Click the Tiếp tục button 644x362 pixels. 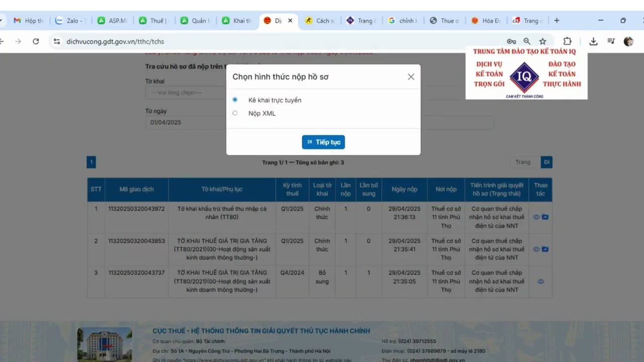coord(323,142)
